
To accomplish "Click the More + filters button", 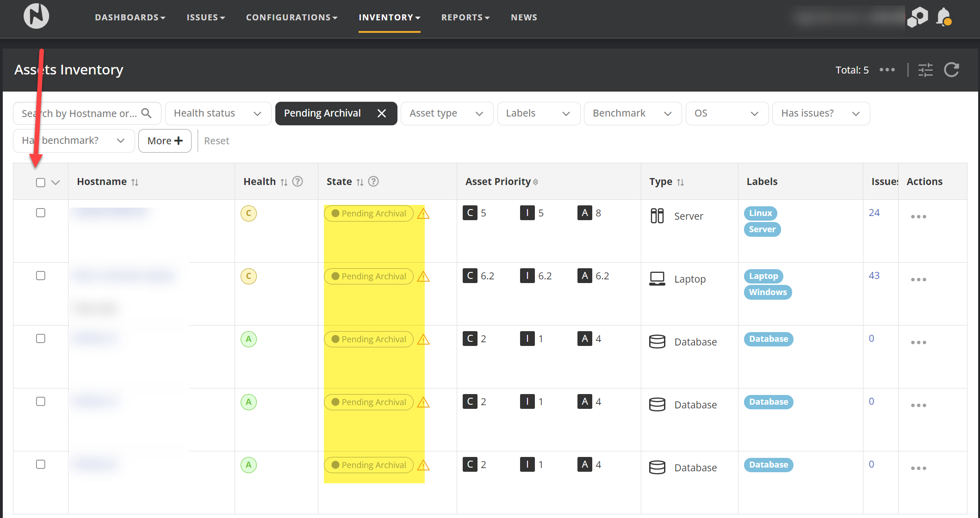I will [x=165, y=141].
